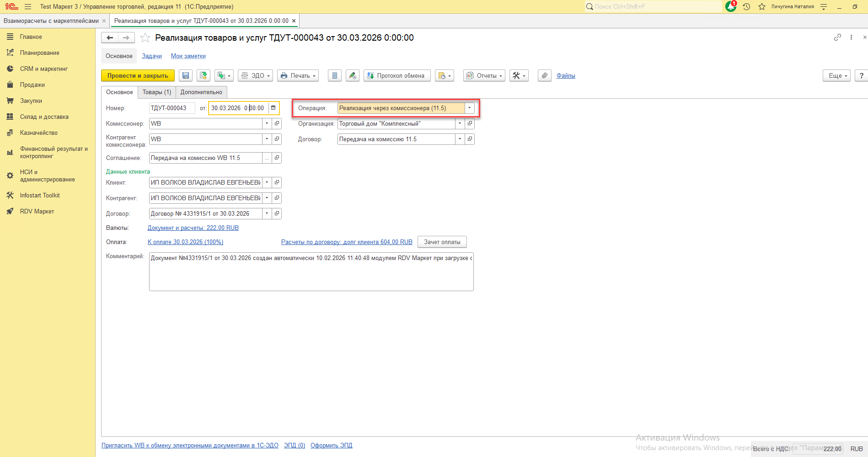Expand the Комиссионер dropdown
868x457 pixels.
tap(267, 124)
